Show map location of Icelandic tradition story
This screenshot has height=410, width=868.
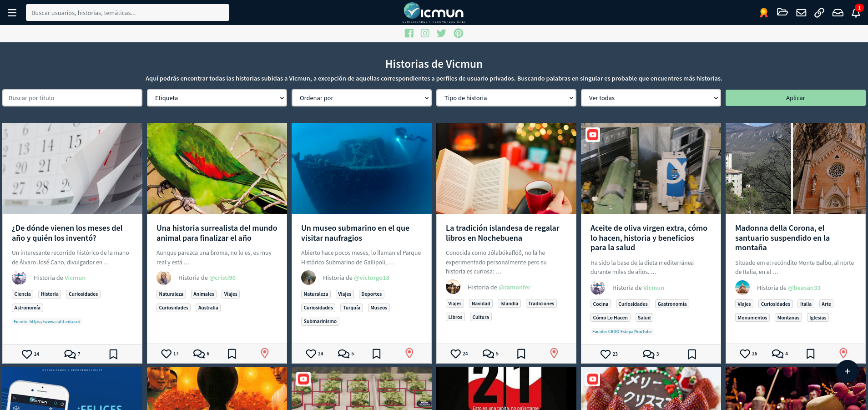[x=554, y=353]
